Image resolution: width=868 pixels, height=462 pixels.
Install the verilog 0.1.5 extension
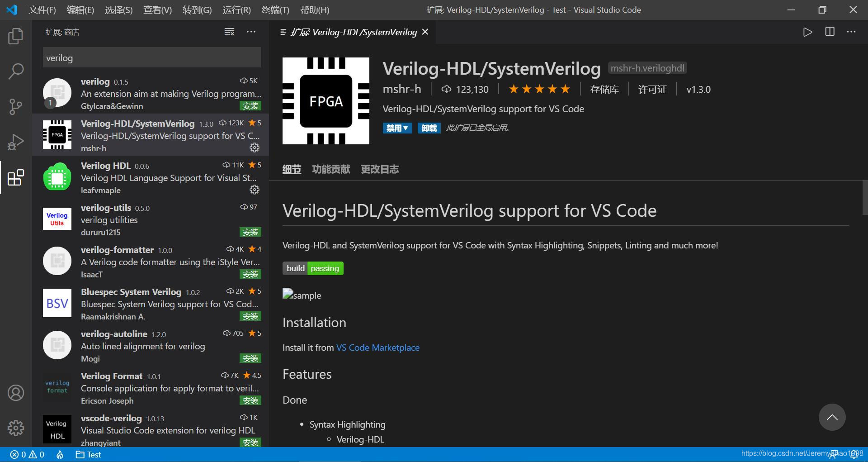(x=250, y=106)
